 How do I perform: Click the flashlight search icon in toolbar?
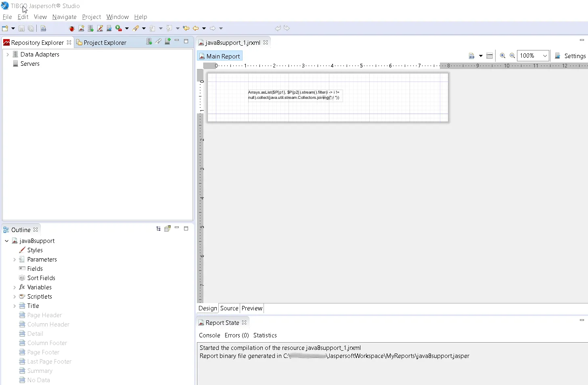click(x=136, y=28)
